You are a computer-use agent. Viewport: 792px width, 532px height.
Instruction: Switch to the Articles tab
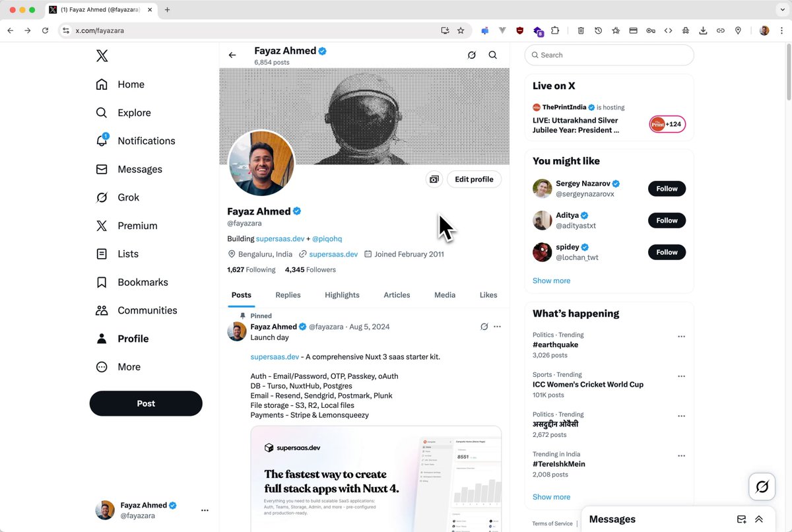tap(397, 295)
